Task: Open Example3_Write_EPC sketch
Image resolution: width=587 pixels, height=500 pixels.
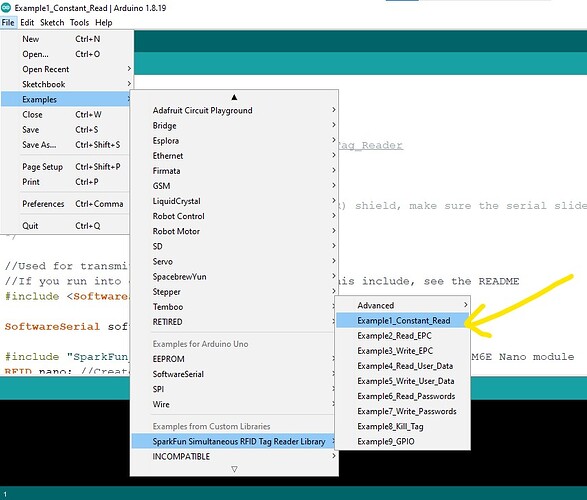Action: [x=403, y=351]
